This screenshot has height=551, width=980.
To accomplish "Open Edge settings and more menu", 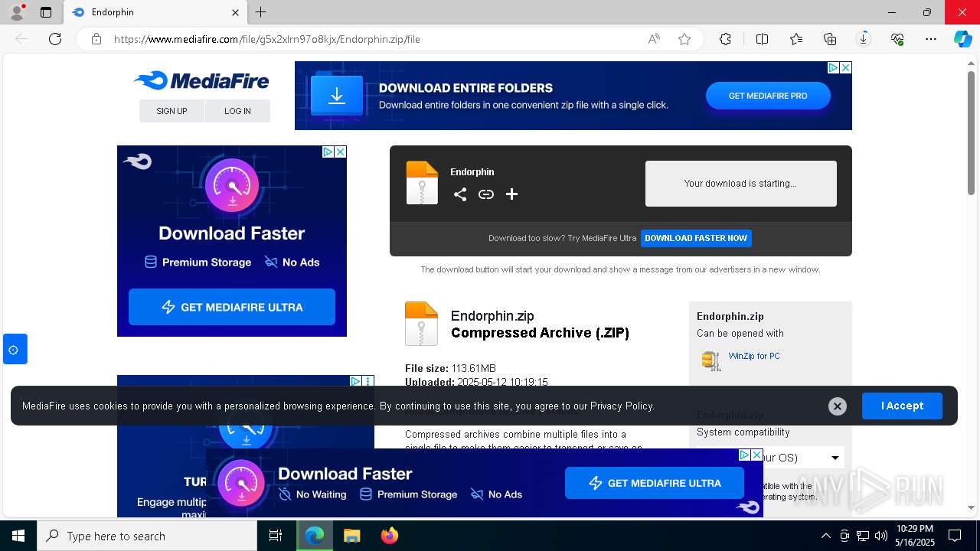I will pos(931,39).
